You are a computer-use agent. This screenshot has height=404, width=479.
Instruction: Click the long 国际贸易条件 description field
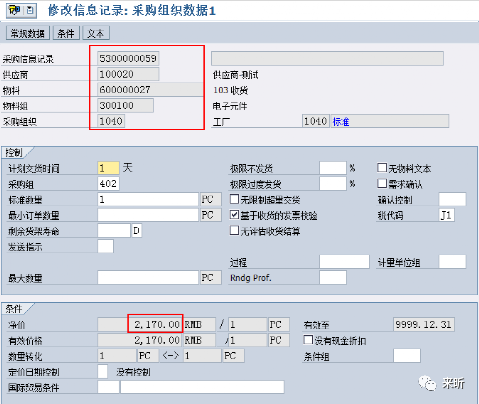202,387
